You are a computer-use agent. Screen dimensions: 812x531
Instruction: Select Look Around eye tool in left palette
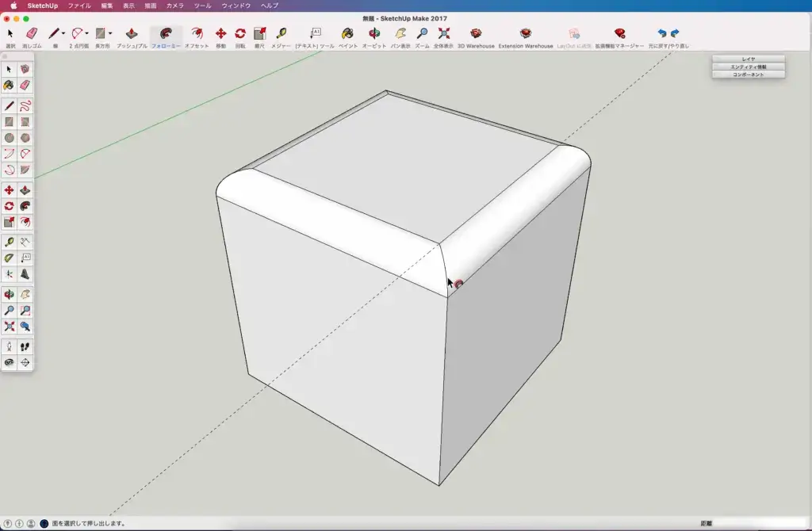9,362
